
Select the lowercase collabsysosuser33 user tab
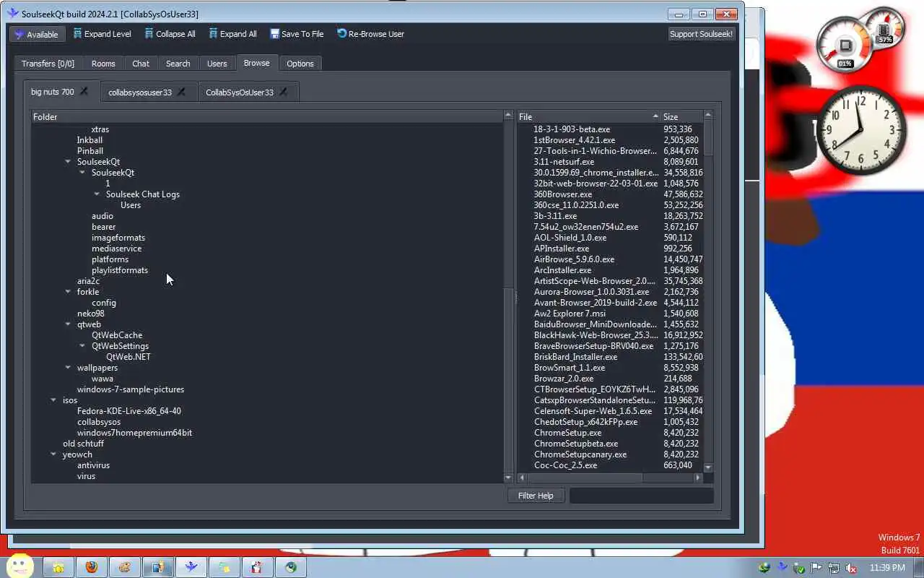tap(140, 92)
